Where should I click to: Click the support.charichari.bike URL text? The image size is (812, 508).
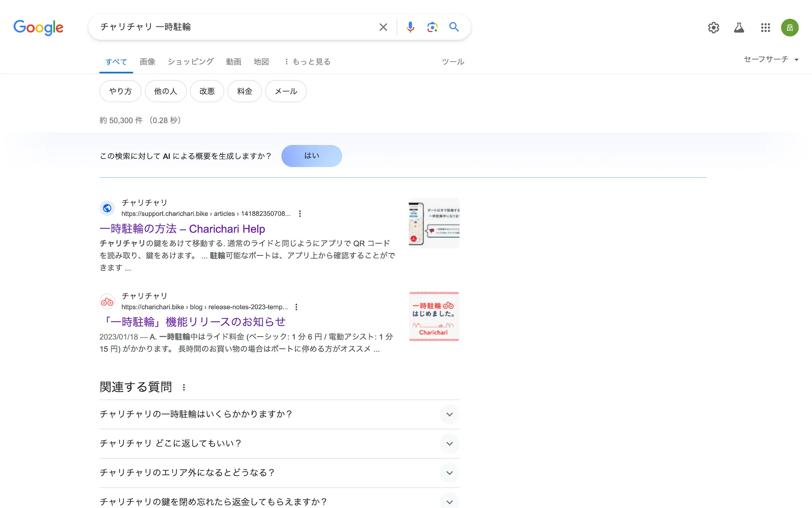pos(206,214)
